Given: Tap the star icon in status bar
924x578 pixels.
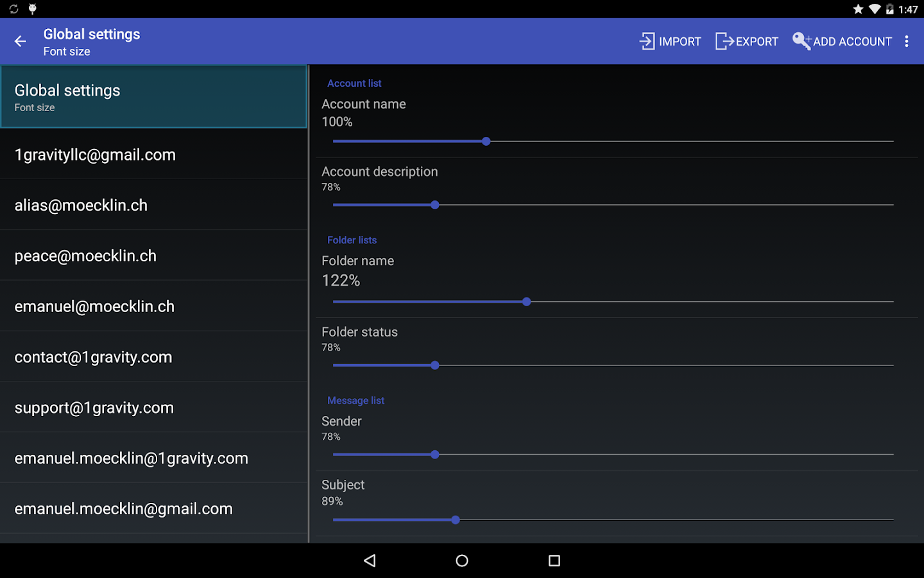Looking at the screenshot, I should (858, 9).
